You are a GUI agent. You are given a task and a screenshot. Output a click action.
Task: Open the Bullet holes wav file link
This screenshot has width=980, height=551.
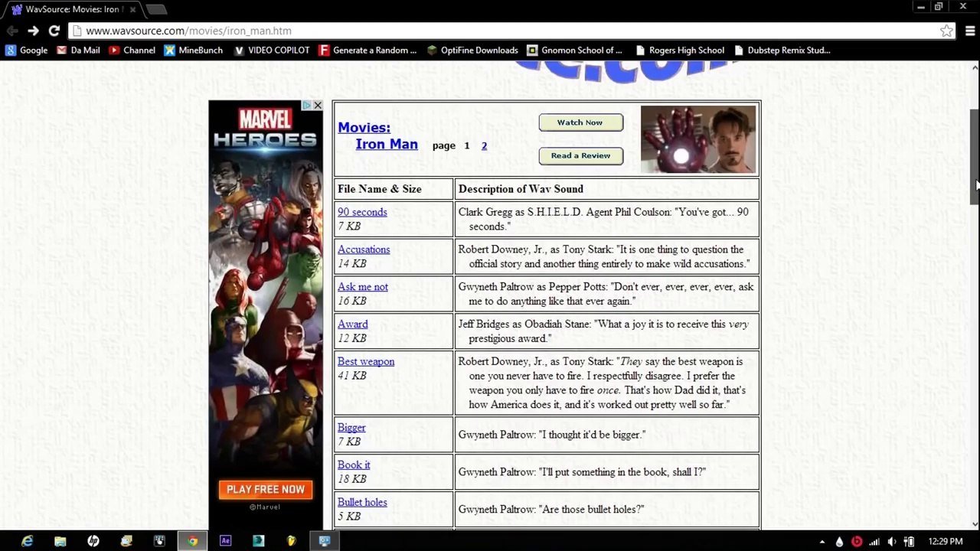362,503
